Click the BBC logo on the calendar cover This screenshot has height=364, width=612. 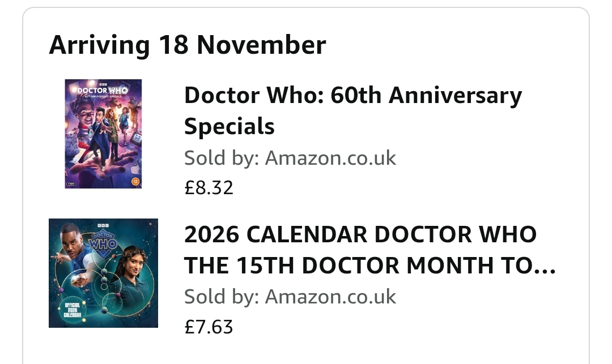tap(103, 226)
